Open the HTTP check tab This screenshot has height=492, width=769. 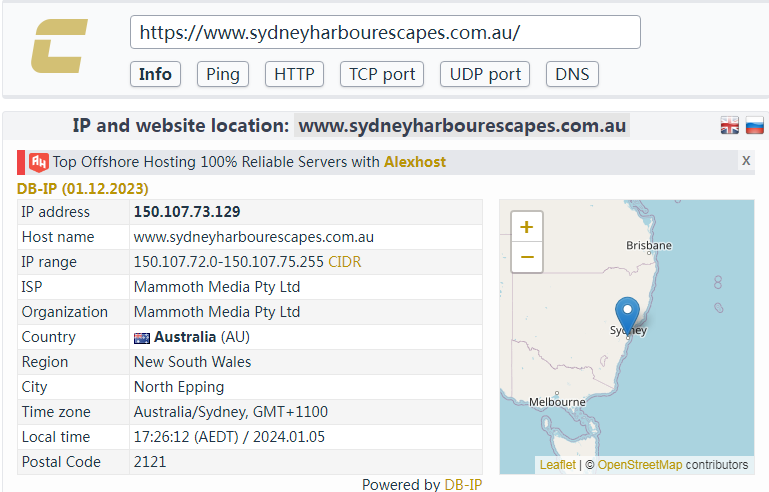click(x=294, y=74)
